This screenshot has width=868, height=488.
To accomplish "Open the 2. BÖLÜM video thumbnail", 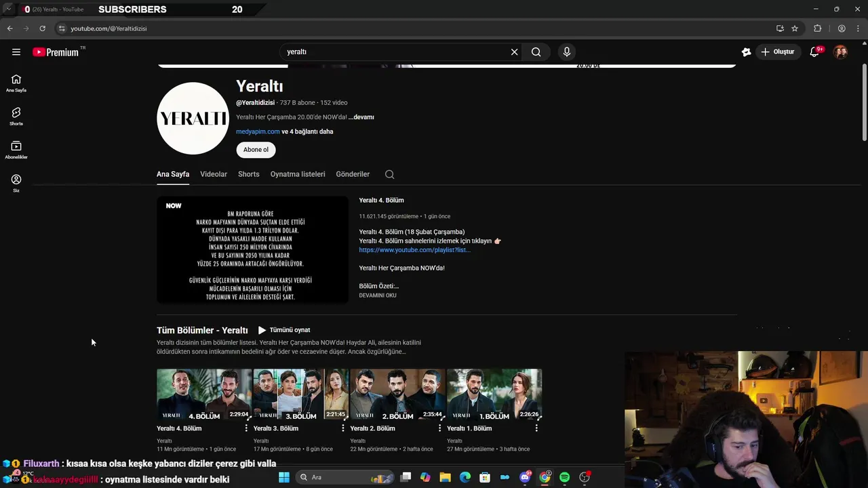I will coord(397,394).
